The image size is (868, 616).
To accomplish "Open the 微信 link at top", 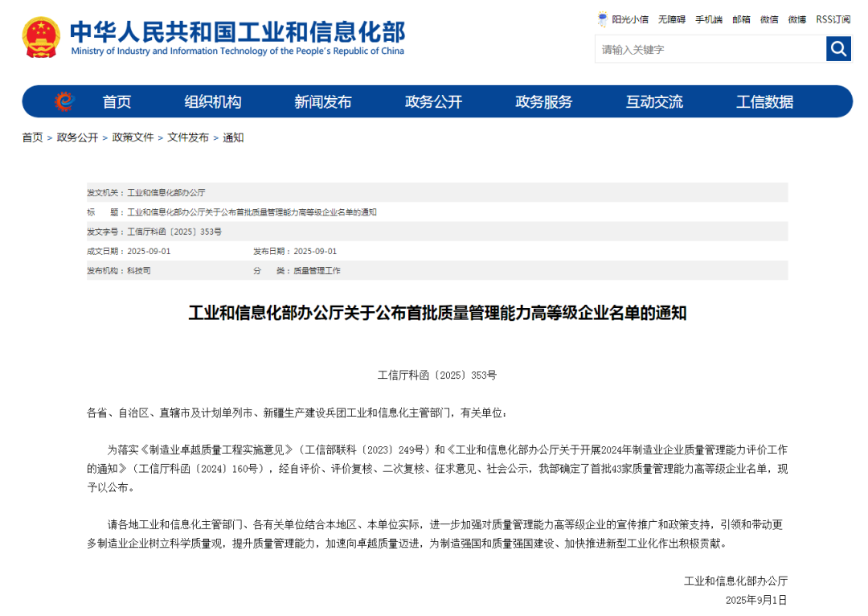I will click(769, 19).
